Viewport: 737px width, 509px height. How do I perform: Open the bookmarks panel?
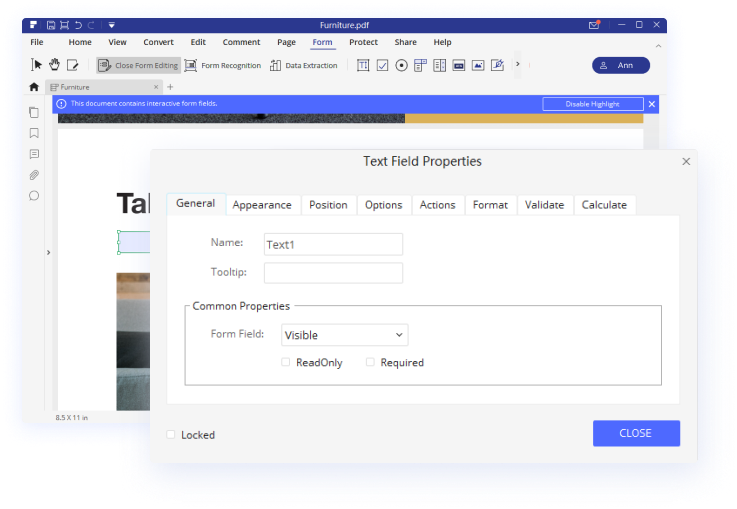(34, 133)
